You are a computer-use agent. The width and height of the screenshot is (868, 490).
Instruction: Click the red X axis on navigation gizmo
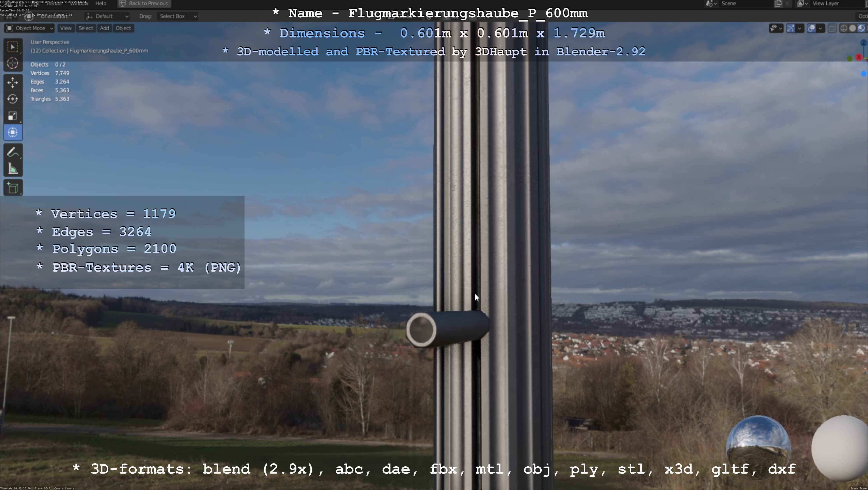(859, 57)
